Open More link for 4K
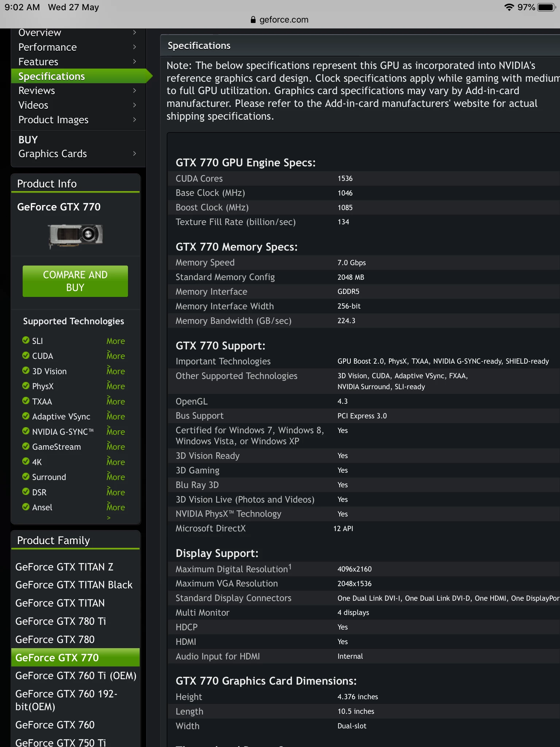This screenshot has width=560, height=747. click(116, 462)
